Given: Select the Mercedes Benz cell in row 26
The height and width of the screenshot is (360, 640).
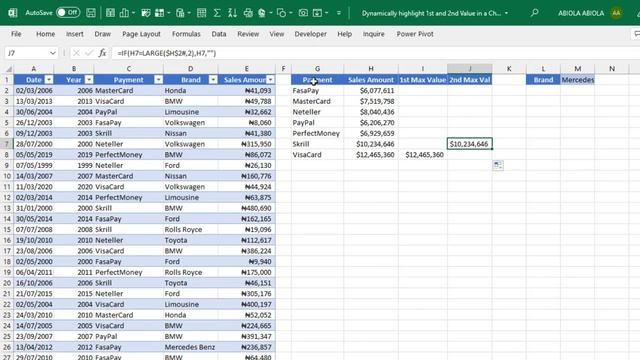Looking at the screenshot, I should (190, 347).
